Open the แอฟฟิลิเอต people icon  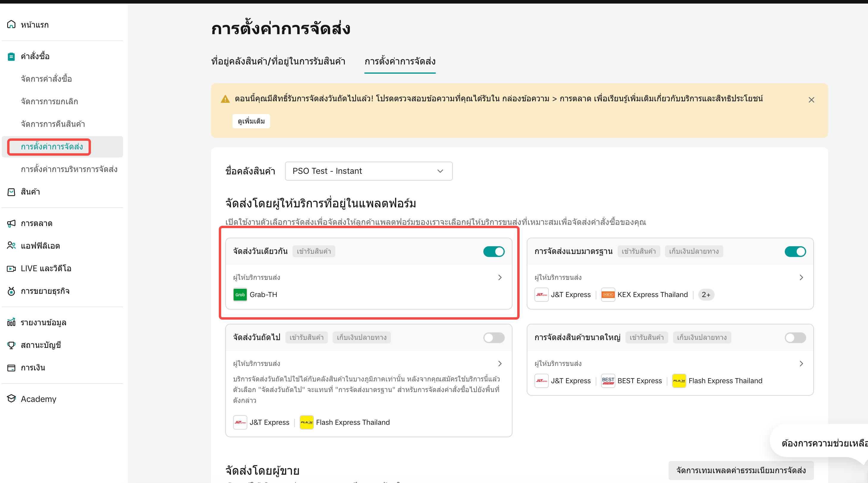(11, 246)
